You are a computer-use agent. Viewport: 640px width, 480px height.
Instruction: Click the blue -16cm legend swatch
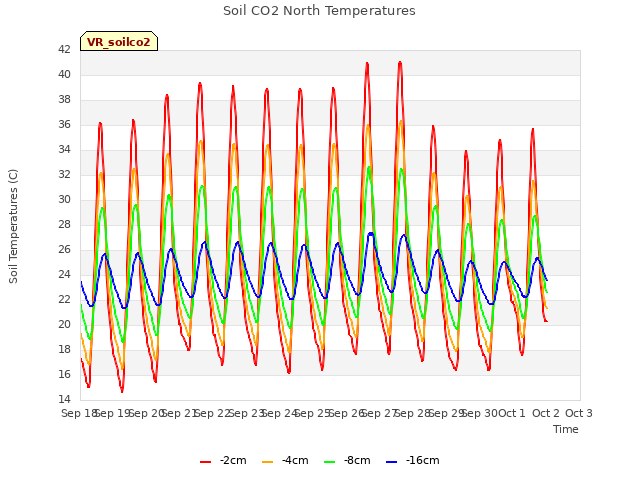click(x=391, y=462)
